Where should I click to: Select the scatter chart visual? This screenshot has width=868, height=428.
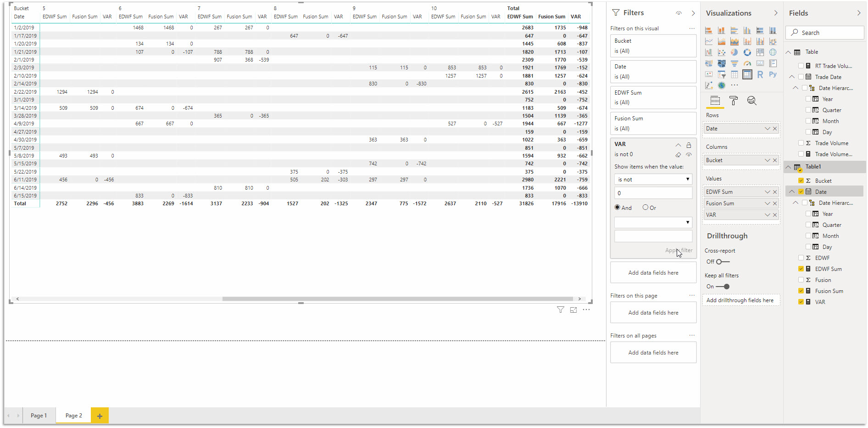pos(722,52)
